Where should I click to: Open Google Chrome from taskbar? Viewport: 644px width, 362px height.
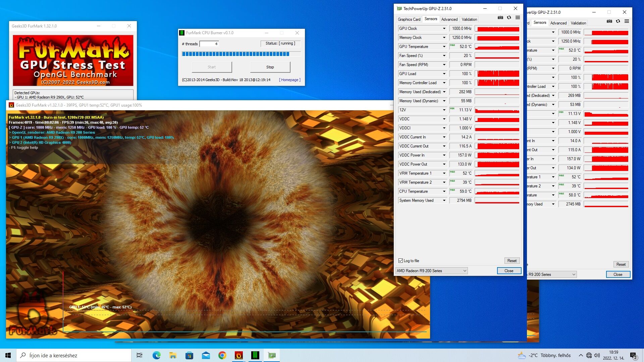pyautogui.click(x=222, y=355)
